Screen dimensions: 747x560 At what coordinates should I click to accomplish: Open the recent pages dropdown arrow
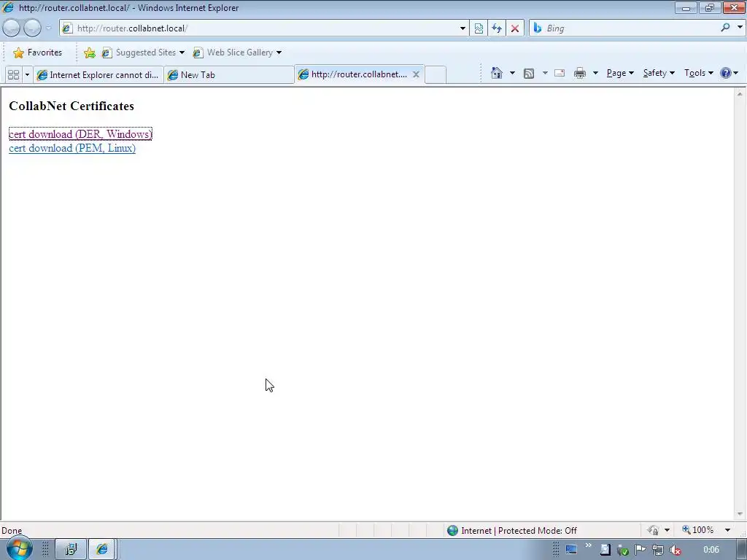click(x=48, y=28)
